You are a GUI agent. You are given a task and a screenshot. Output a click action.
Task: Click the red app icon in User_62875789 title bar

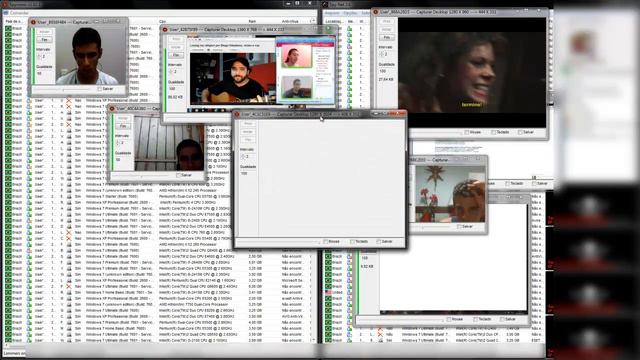pyautogui.click(x=165, y=29)
